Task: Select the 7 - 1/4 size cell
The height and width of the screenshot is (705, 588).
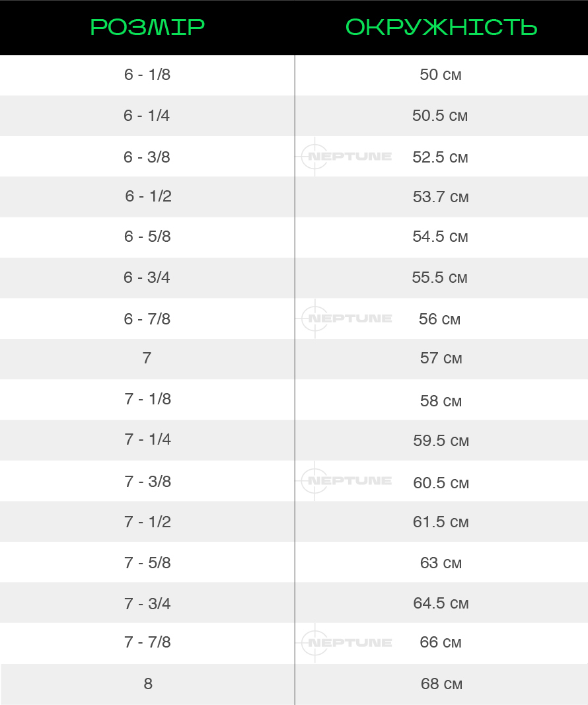Action: point(148,439)
